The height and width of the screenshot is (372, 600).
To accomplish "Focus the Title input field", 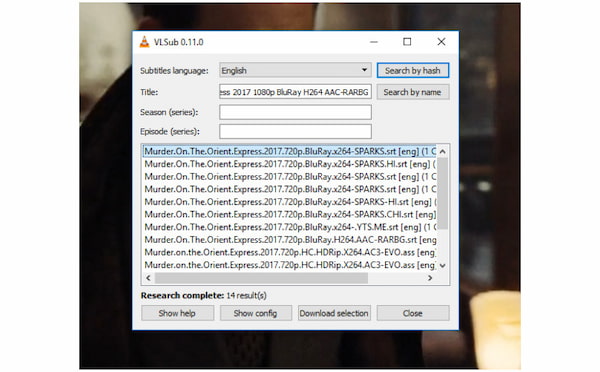I will click(295, 92).
